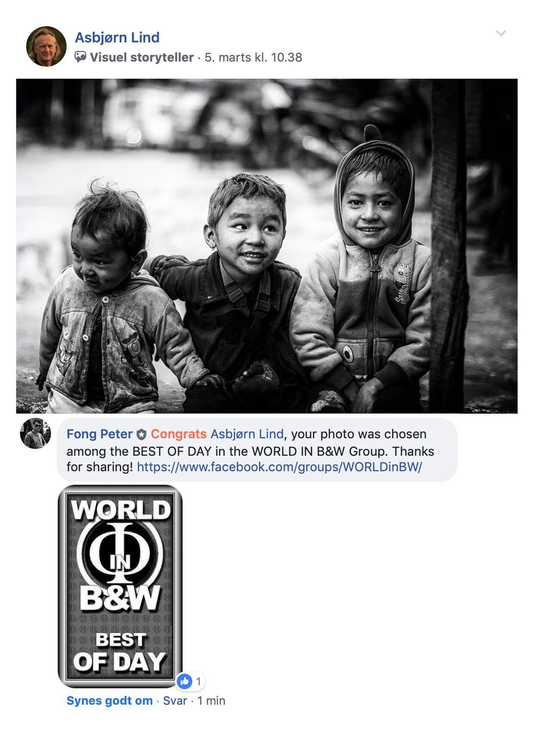The height and width of the screenshot is (756, 534).
Task: Open the black and white children photo
Action: pos(267,246)
